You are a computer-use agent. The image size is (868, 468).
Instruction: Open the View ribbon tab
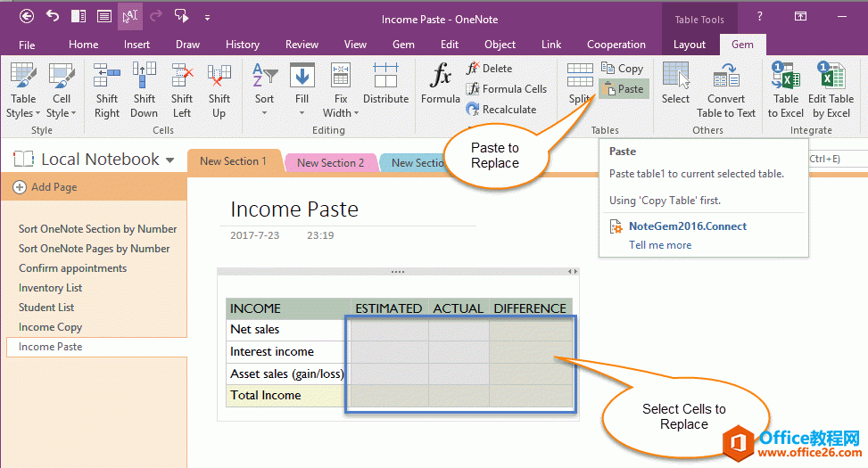(x=355, y=45)
